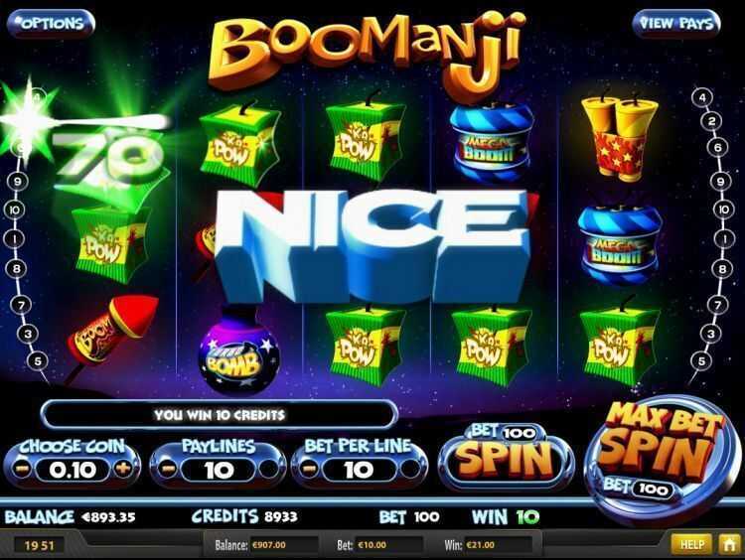Click the Help button
The height and width of the screenshot is (560, 745).
[691, 544]
